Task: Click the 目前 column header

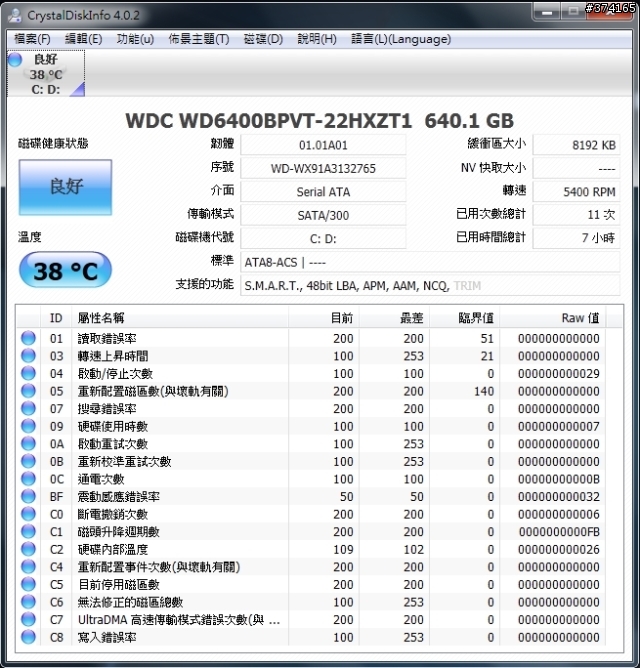Action: pyautogui.click(x=323, y=318)
